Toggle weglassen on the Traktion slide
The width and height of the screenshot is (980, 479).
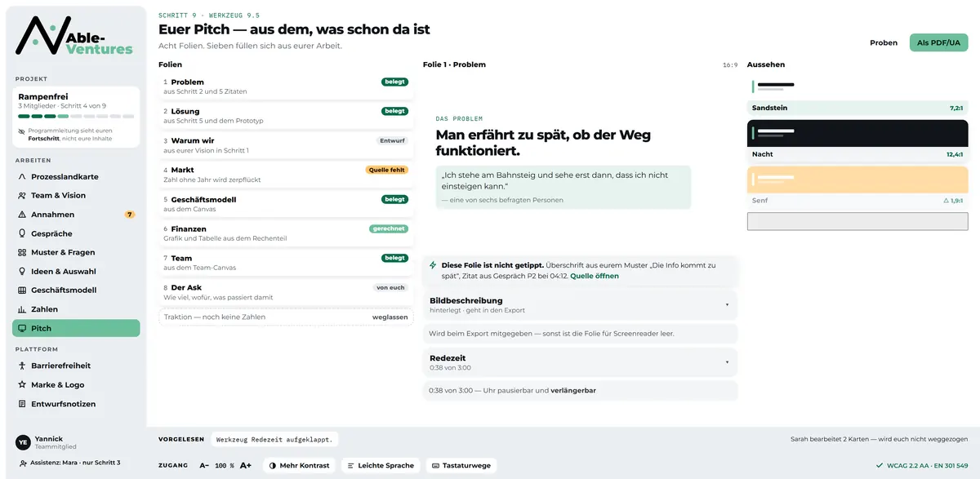click(x=390, y=317)
